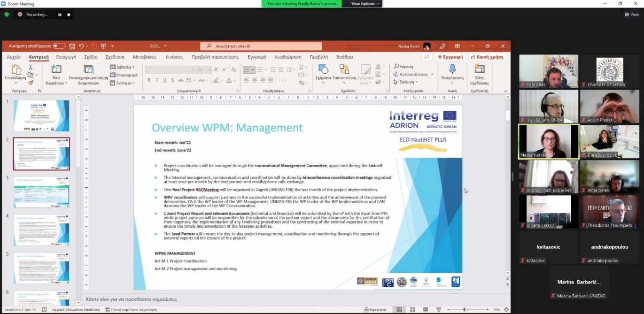This screenshot has width=644, height=314.
Task: Select Nadia Karra's video tile in Zoom
Action: point(548,141)
